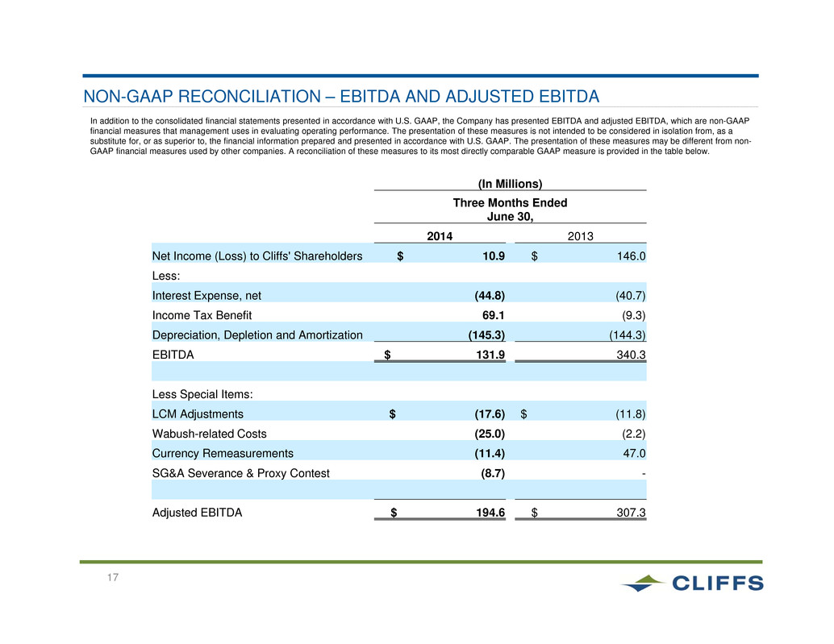This screenshot has width=834, height=644.
Task: Select 'Wabush-related Costs' label
Action: 209,434
